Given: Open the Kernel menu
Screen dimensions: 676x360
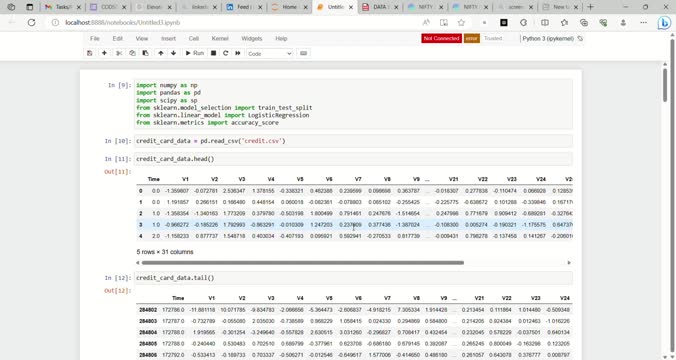Looking at the screenshot, I should (x=220, y=38).
